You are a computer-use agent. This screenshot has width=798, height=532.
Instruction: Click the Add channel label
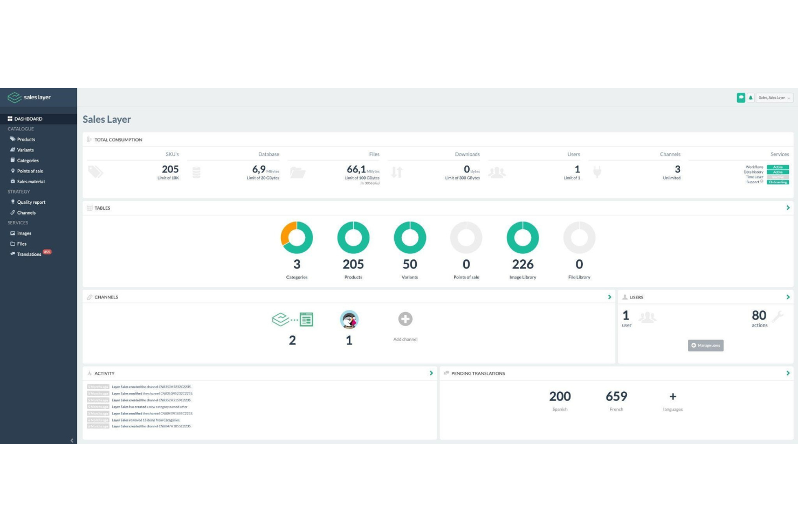[405, 340]
